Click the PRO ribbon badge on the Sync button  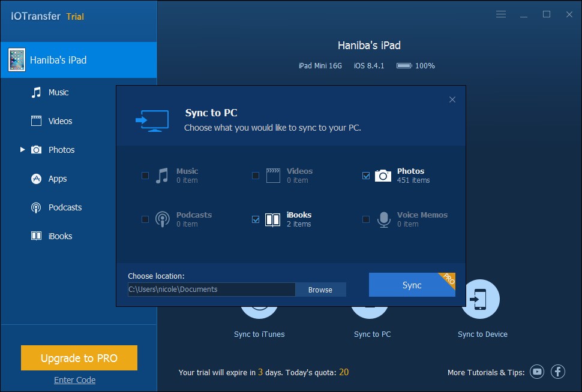click(x=448, y=279)
